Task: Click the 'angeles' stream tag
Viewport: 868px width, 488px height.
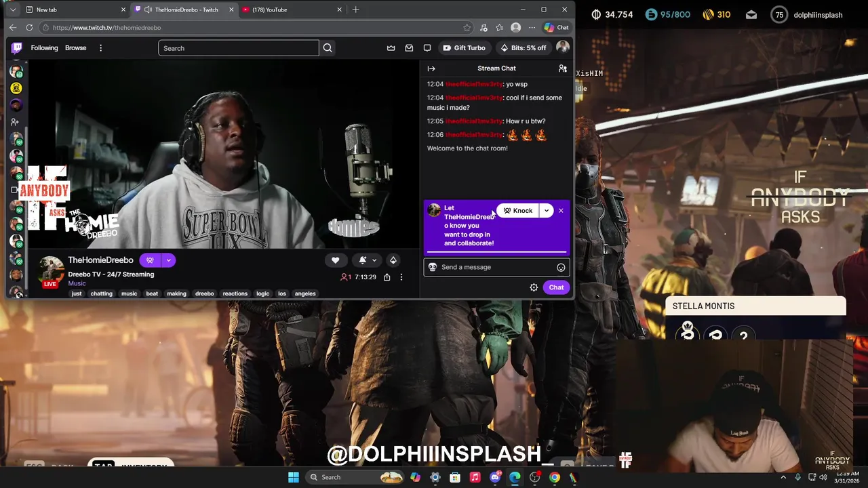Action: point(305,293)
